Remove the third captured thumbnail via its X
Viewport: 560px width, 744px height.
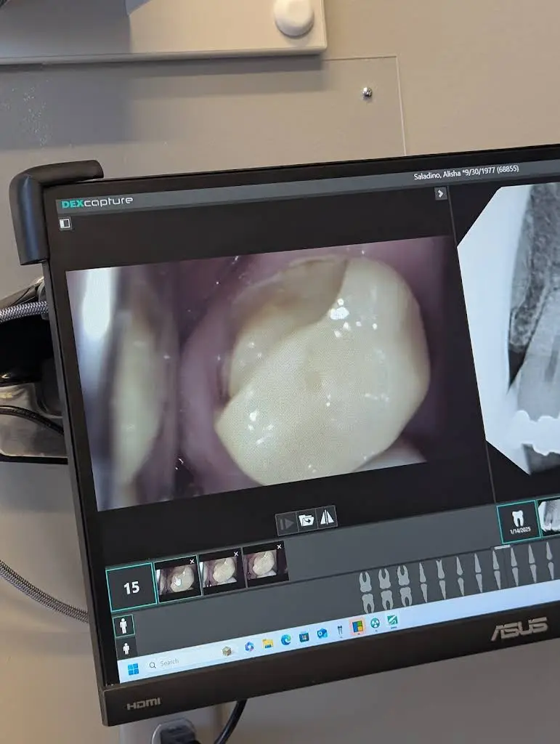(x=280, y=546)
